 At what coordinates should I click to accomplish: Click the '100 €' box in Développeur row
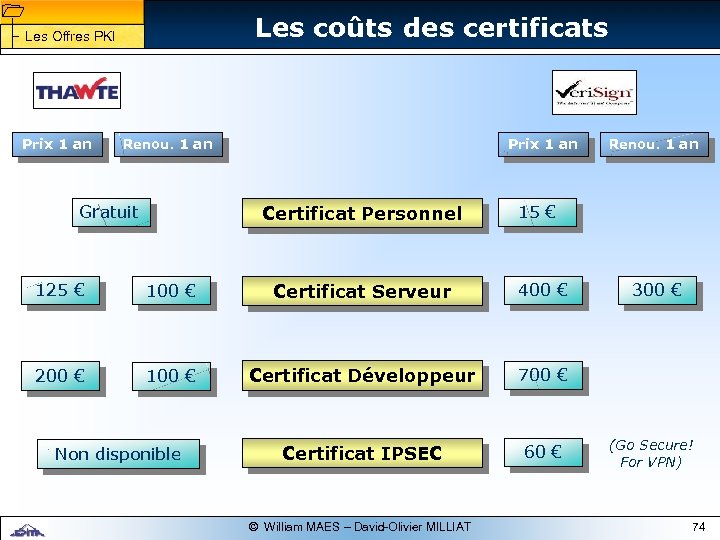171,376
